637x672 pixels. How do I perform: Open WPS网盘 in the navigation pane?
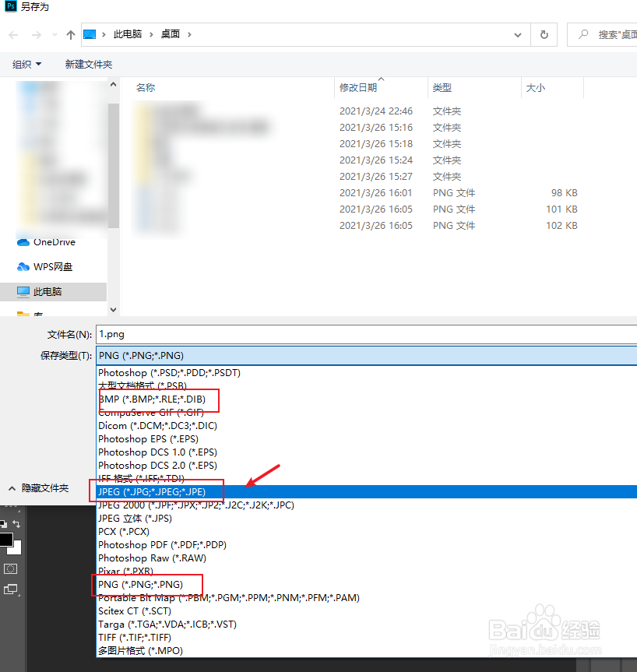(44, 267)
